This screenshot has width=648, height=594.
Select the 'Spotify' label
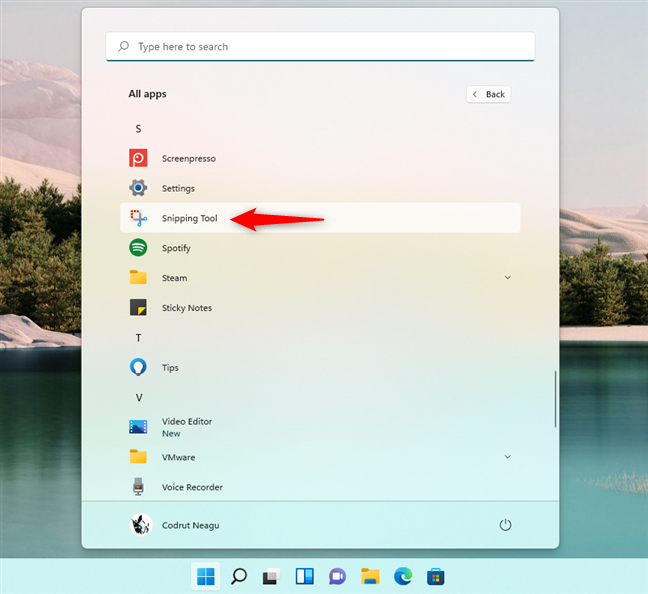click(x=176, y=248)
